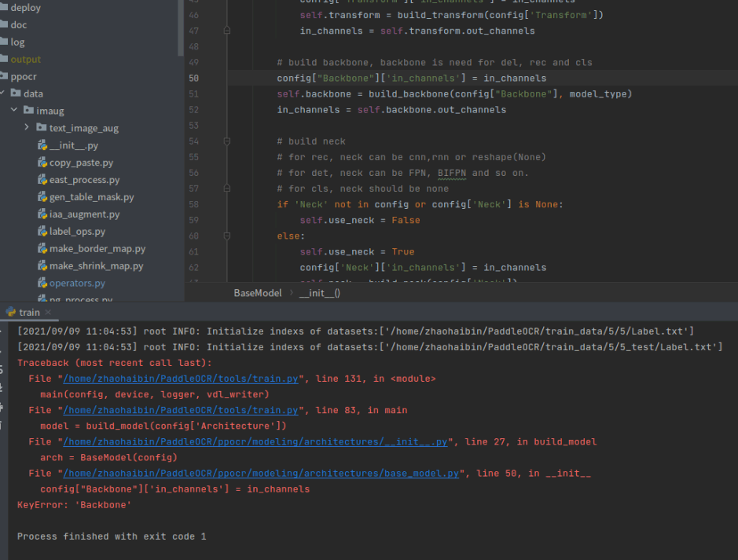738x560 pixels.
Task: Click Python icon beside label_ops.py
Action: 42,232
